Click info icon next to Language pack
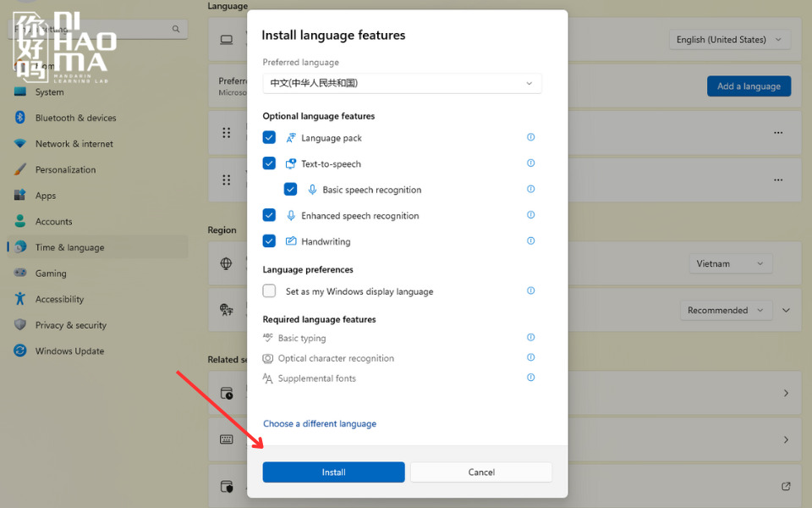The width and height of the screenshot is (812, 508). (531, 137)
